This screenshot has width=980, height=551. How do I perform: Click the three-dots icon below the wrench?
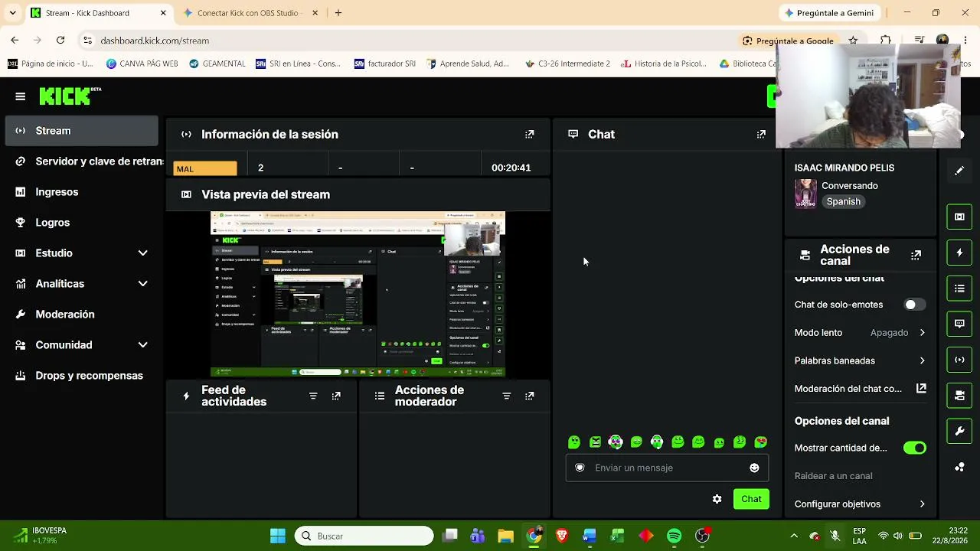[x=959, y=467]
